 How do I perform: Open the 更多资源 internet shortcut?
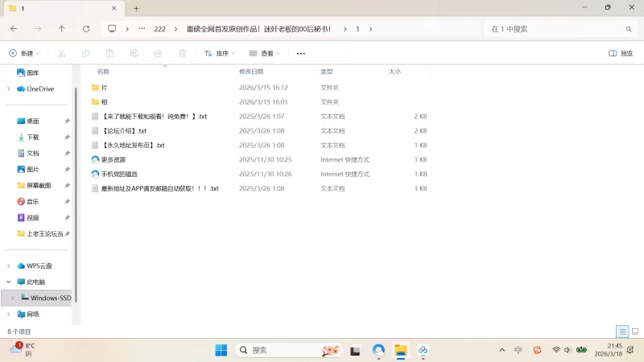[x=113, y=159]
